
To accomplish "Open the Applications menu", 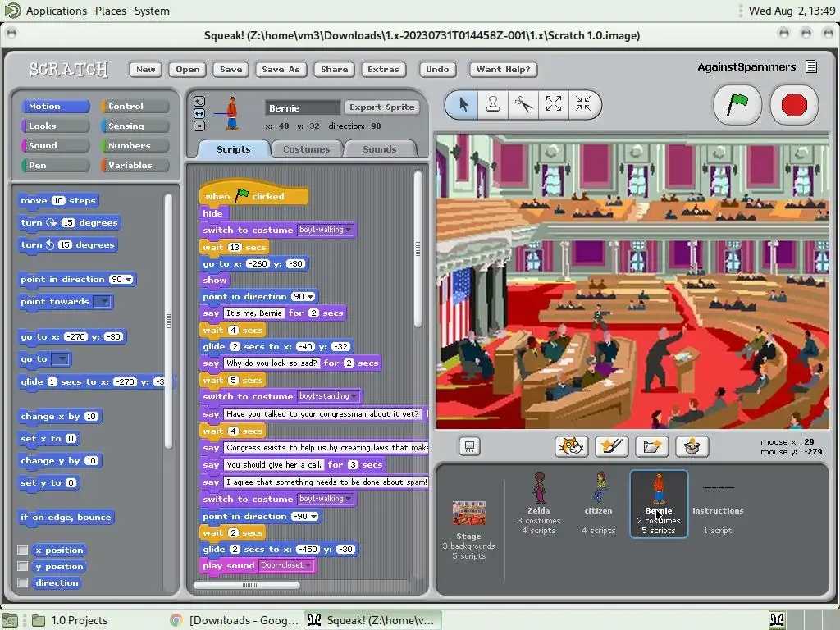I will (57, 11).
